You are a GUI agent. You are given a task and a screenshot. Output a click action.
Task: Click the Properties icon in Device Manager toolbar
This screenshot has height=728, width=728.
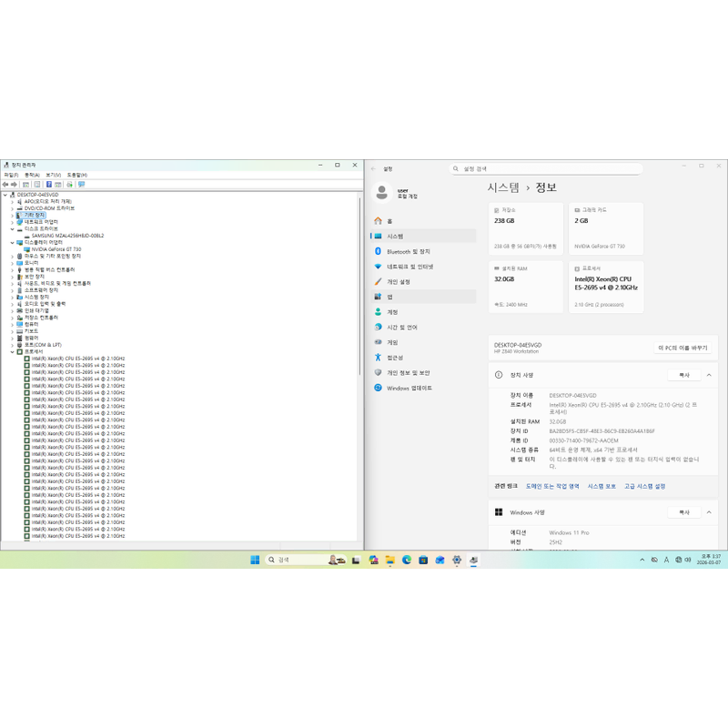37,185
